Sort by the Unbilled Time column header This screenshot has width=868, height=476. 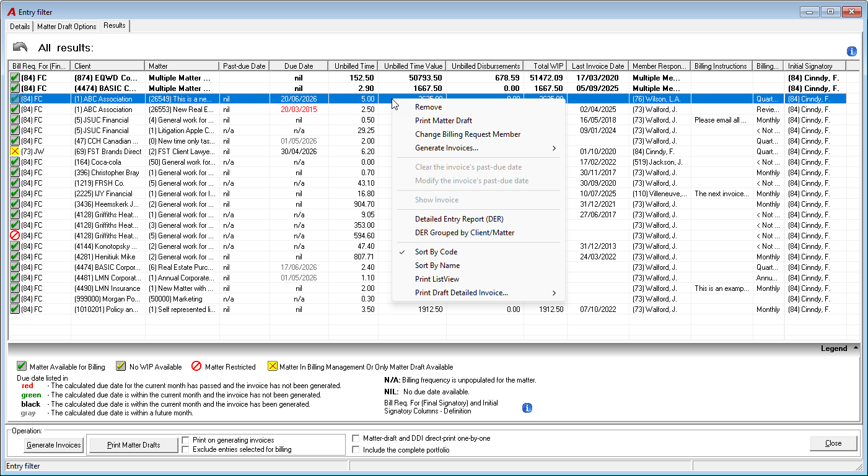[x=353, y=66]
